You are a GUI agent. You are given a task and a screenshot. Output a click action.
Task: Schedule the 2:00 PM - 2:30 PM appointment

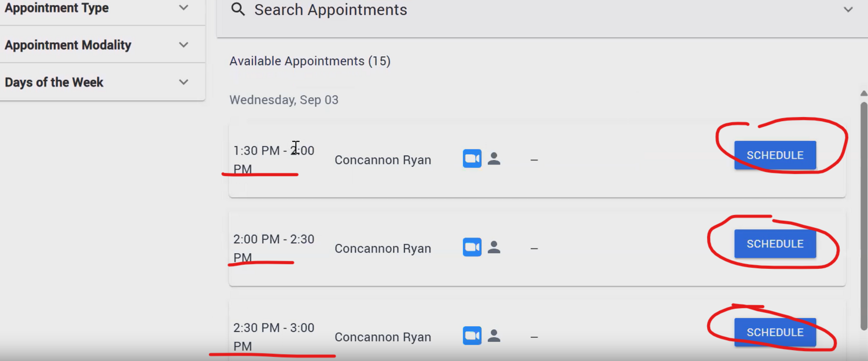[x=775, y=244]
